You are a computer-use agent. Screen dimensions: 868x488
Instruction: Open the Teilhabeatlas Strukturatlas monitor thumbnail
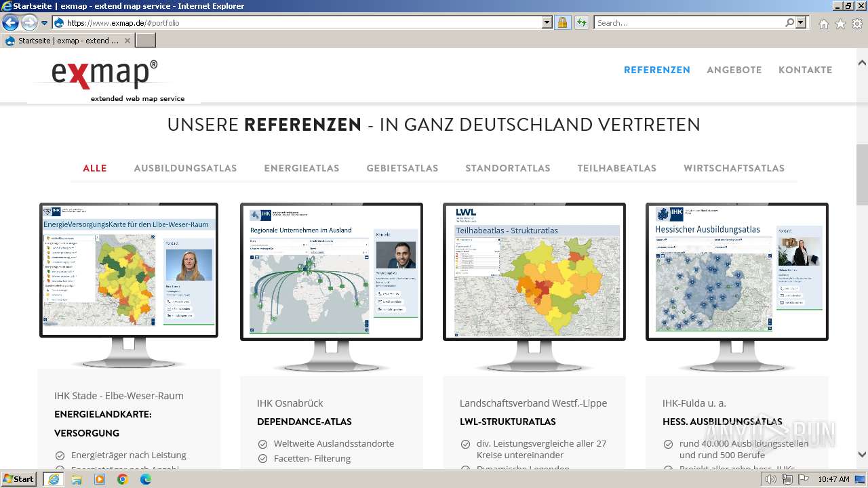pos(534,287)
